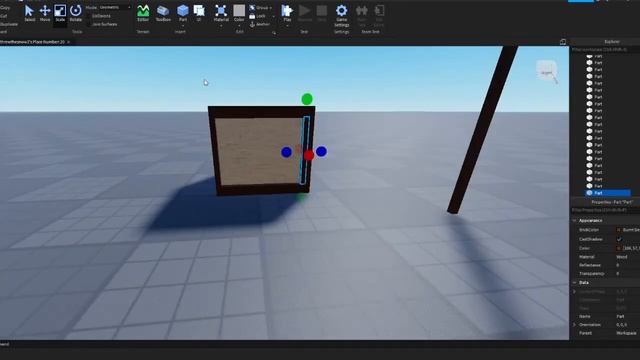Image resolution: width=640 pixels, height=360 pixels.
Task: Click the Stop test button
Action: click(322, 13)
